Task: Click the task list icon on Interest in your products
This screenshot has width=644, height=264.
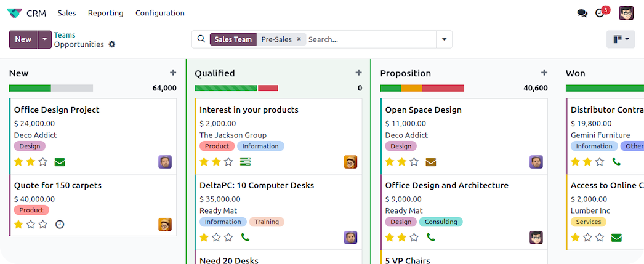Action: tap(246, 162)
